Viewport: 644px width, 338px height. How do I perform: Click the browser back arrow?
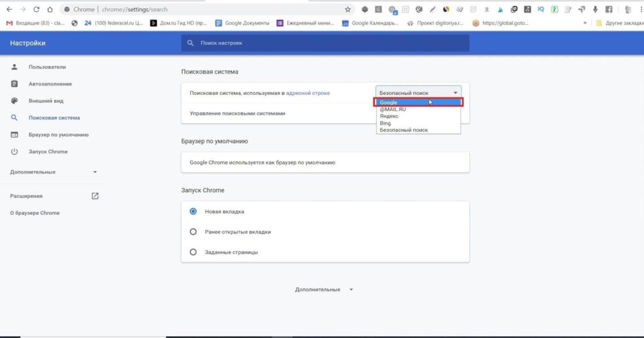click(x=9, y=9)
